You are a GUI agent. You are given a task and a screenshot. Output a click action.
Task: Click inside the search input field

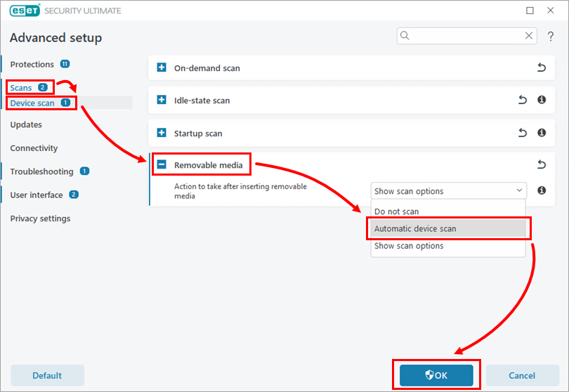[464, 36]
